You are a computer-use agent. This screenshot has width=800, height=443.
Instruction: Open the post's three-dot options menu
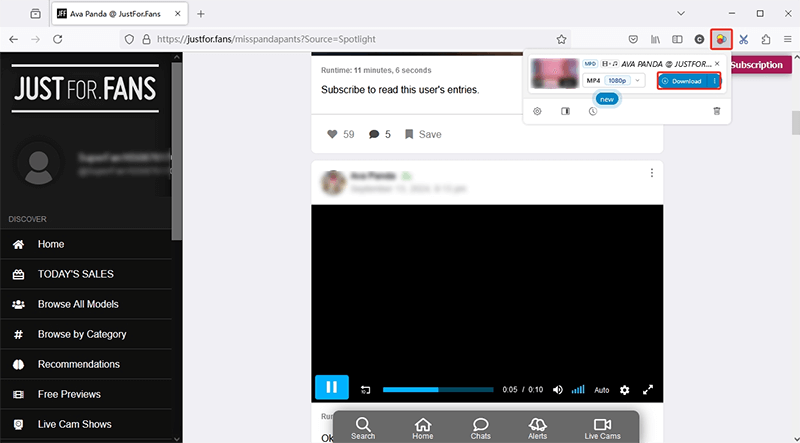tap(651, 172)
